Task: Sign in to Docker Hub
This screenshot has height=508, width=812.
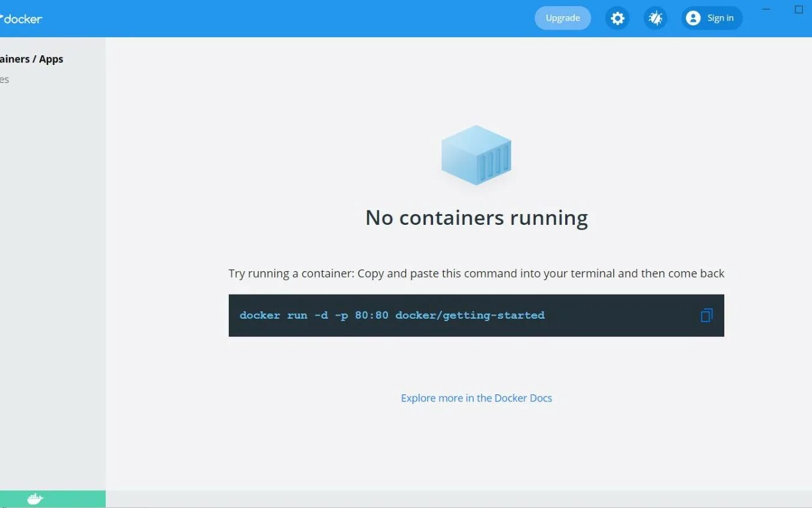Action: [x=720, y=18]
